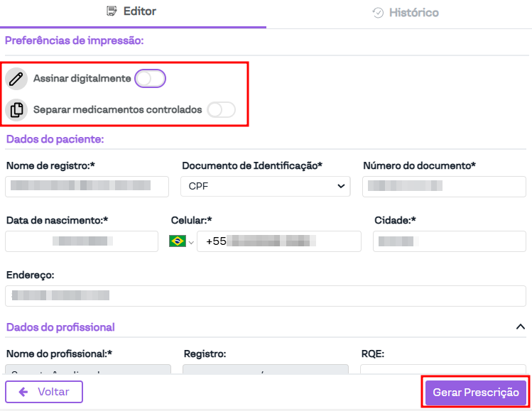The image size is (532, 411).
Task: Click the Voltar button
Action: coord(44,392)
